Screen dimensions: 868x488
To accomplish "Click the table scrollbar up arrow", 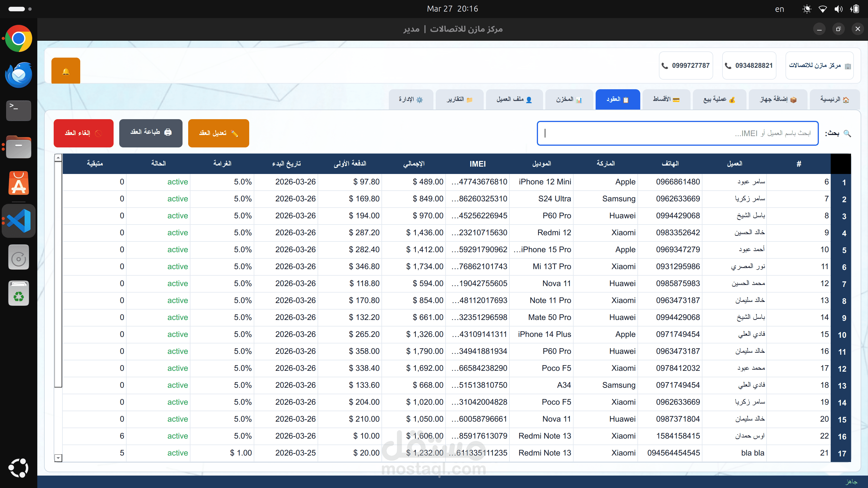I will (x=58, y=158).
